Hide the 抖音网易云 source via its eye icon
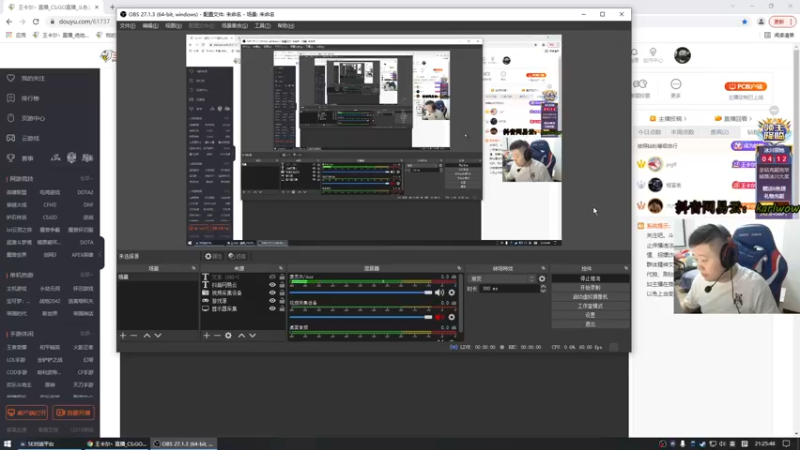The image size is (800, 450). click(272, 285)
